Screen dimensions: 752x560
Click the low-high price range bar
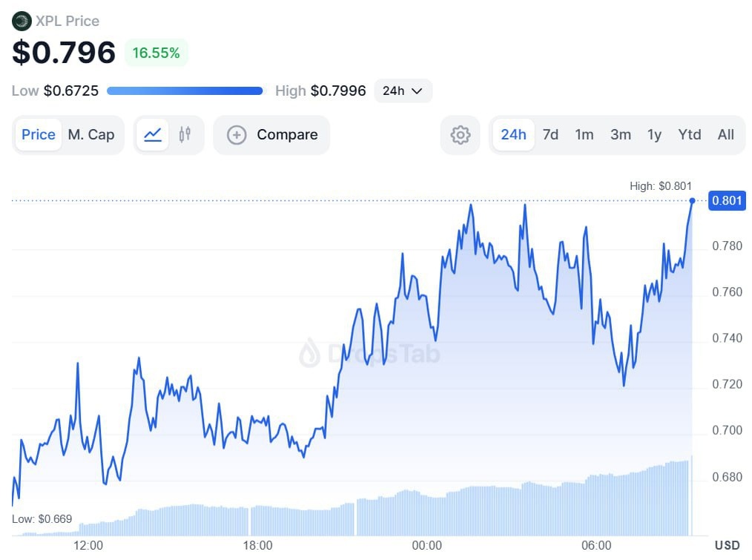[185, 91]
